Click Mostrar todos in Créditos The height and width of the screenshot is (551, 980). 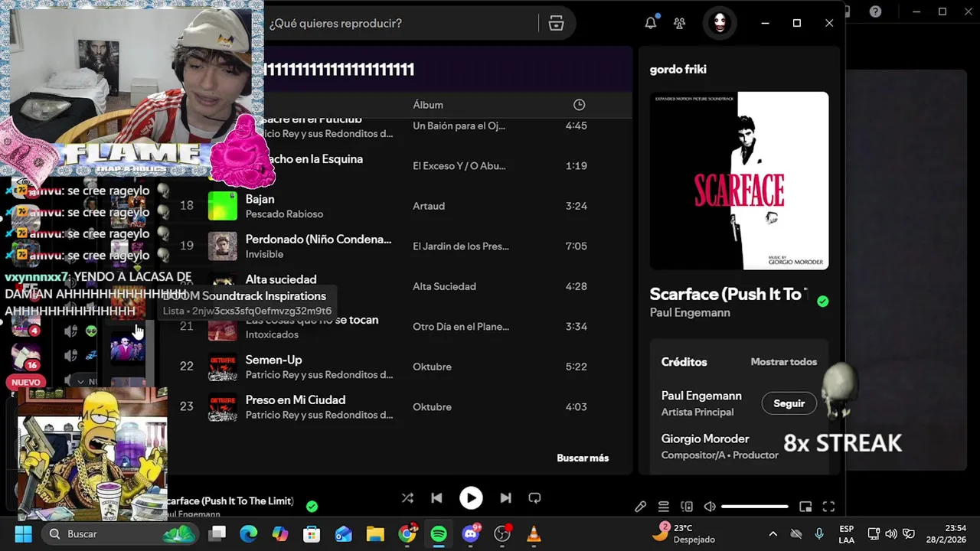tap(784, 362)
